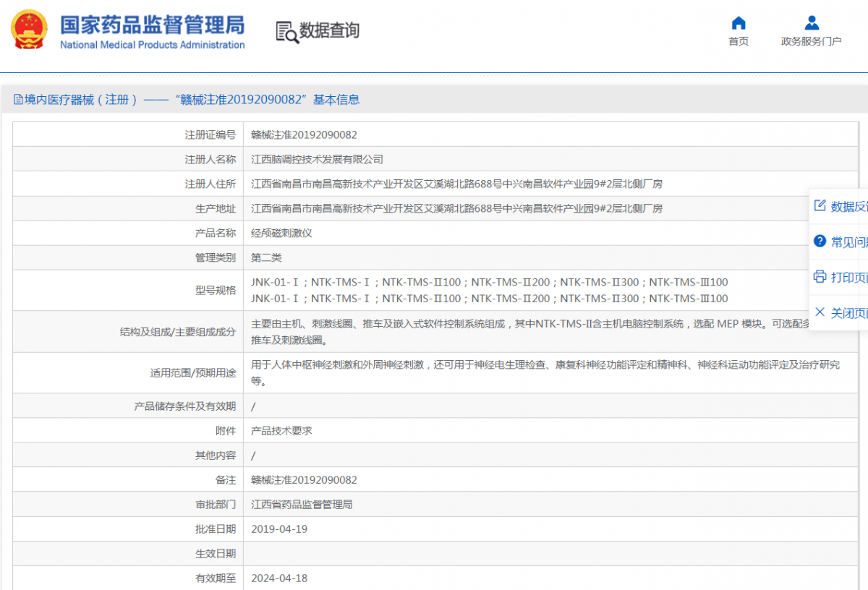
Task: Click the 数据查询 magnifier document icon
Action: (x=287, y=32)
